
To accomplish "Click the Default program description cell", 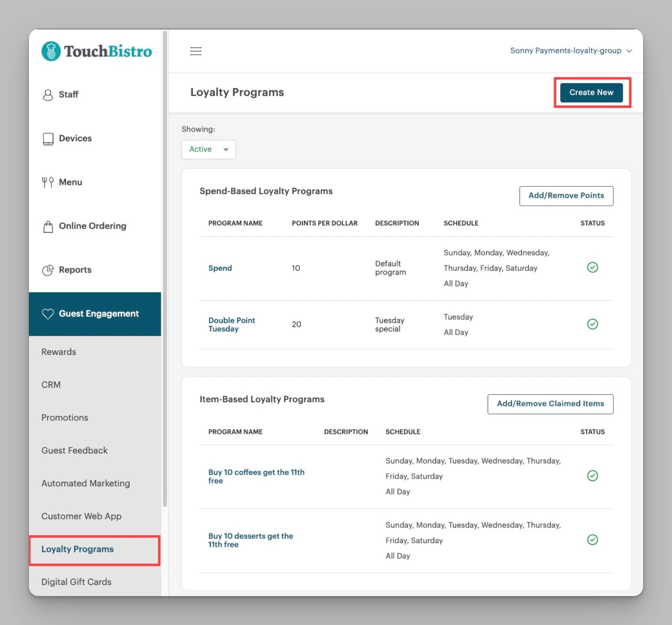I will coord(391,268).
